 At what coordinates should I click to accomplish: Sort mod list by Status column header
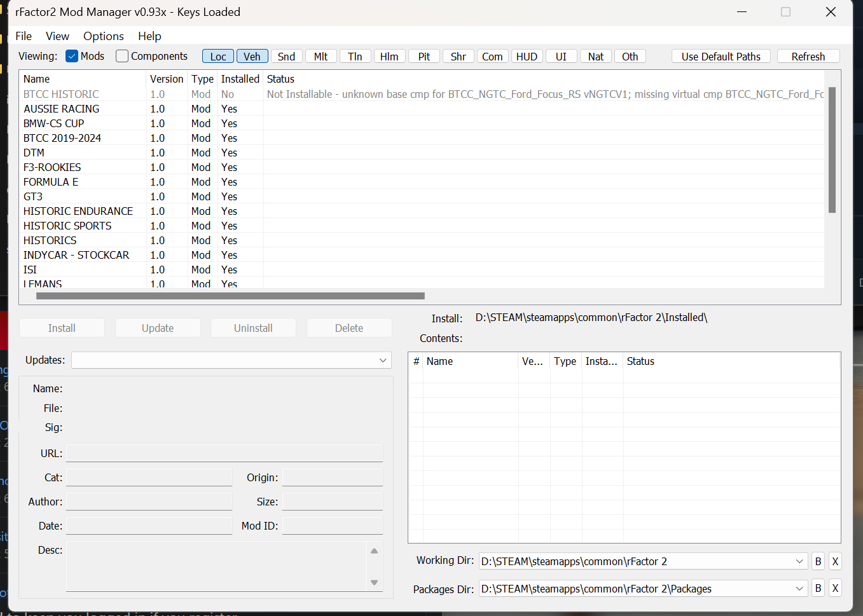pos(544,79)
